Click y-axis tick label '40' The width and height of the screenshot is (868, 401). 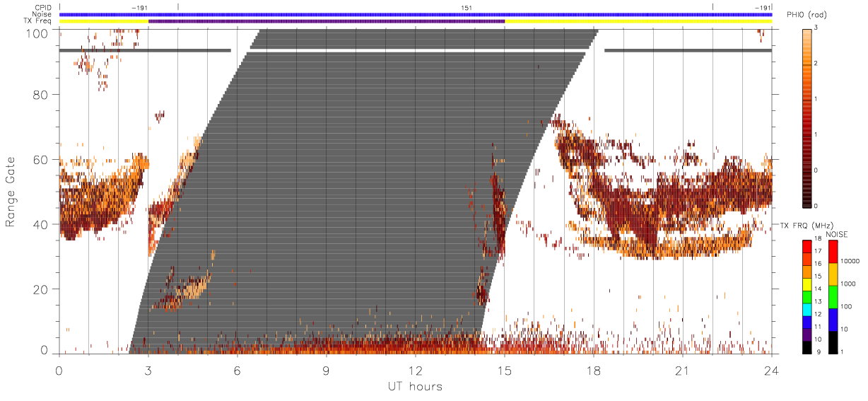tap(41, 224)
